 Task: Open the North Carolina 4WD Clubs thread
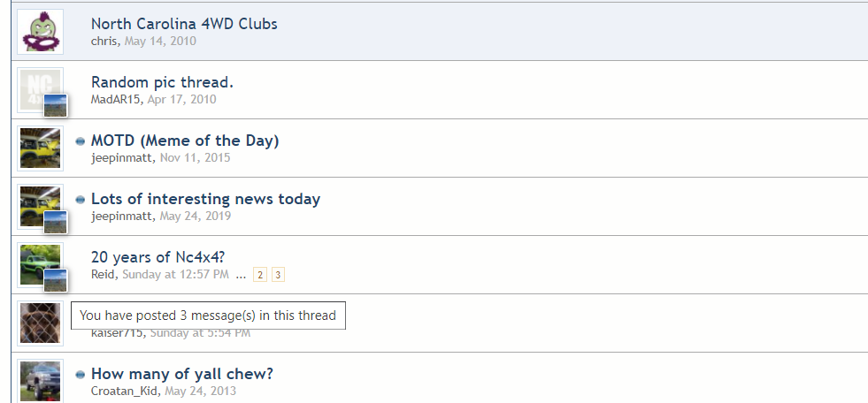184,24
